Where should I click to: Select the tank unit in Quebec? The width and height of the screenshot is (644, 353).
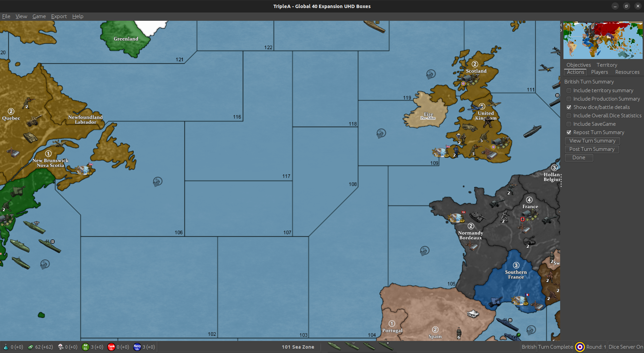[31, 137]
